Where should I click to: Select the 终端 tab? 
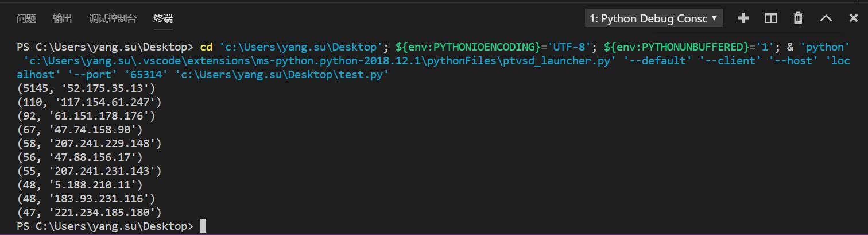pyautogui.click(x=163, y=18)
